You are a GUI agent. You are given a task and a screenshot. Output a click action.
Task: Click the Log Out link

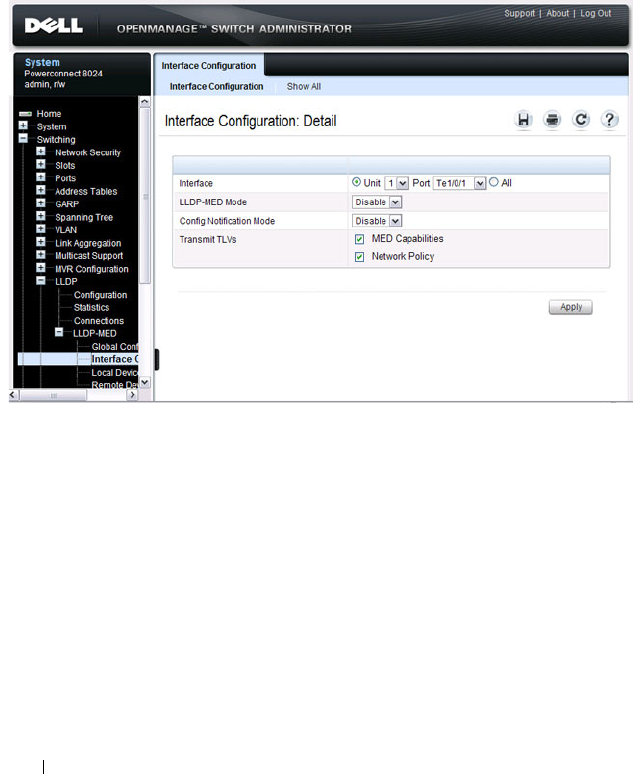(595, 13)
